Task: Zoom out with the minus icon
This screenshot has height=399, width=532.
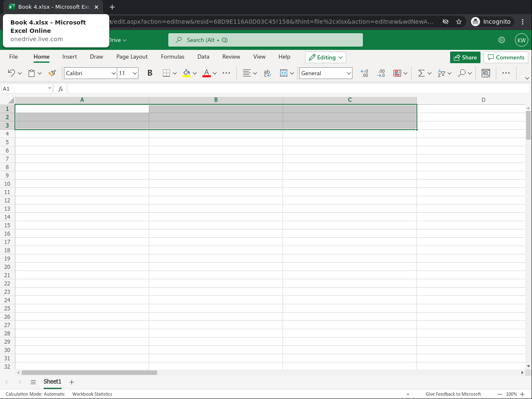Action: coord(500,394)
